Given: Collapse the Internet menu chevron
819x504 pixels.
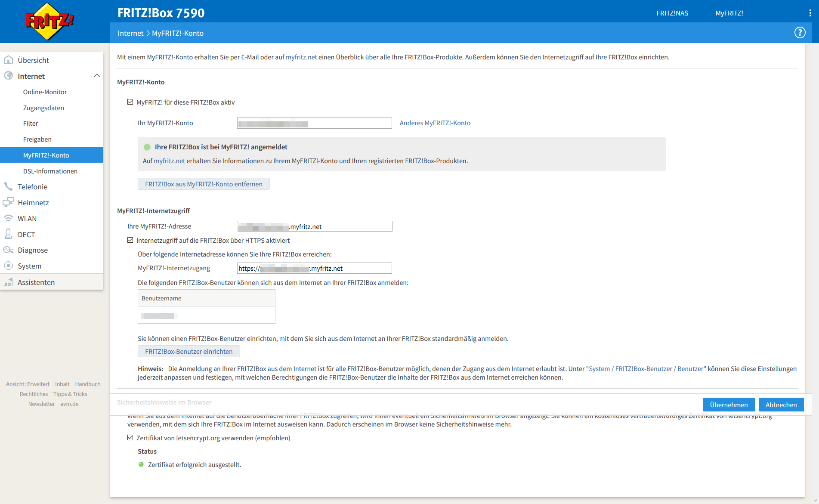Looking at the screenshot, I should point(97,76).
